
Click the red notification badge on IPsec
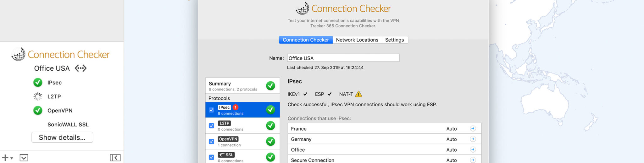click(235, 107)
